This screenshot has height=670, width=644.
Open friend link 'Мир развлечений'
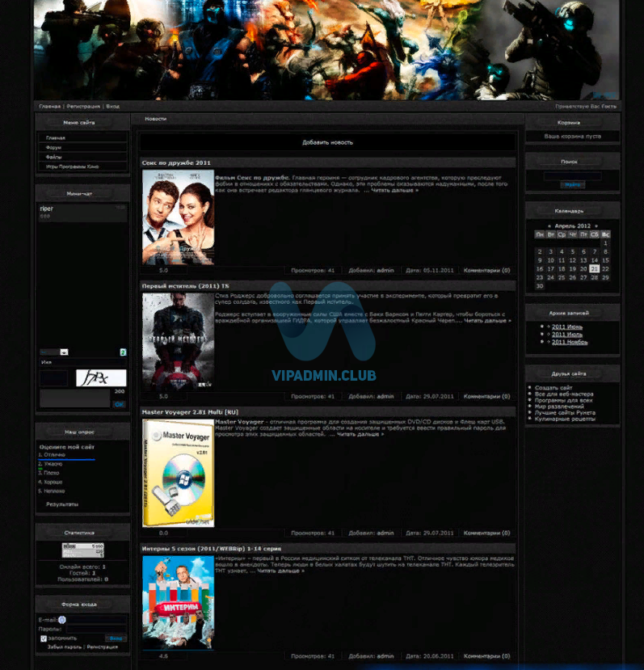pos(559,407)
